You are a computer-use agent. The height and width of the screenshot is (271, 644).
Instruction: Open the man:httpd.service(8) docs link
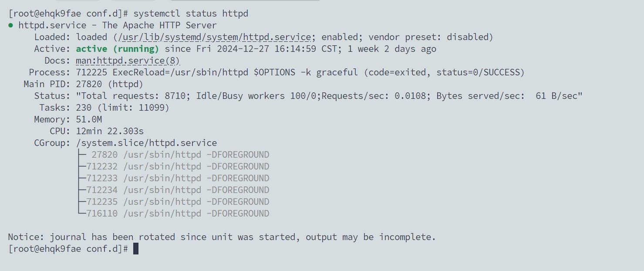(128, 61)
